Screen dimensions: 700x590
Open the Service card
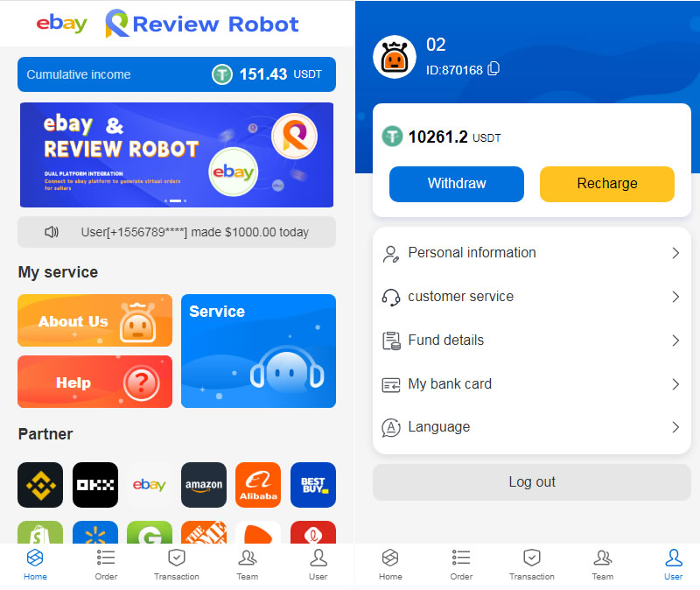pos(258,351)
